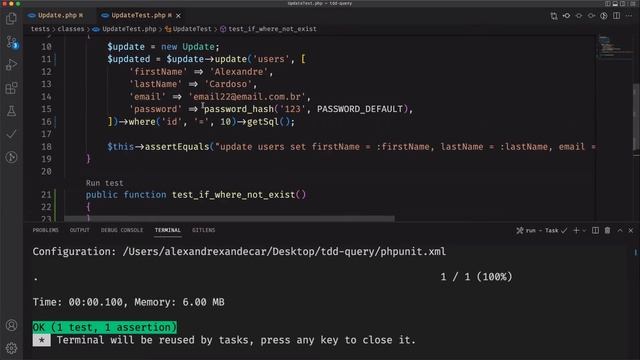The image size is (640, 360).
Task: Click the 'Cardoso' string on line 13
Action: 228,84
